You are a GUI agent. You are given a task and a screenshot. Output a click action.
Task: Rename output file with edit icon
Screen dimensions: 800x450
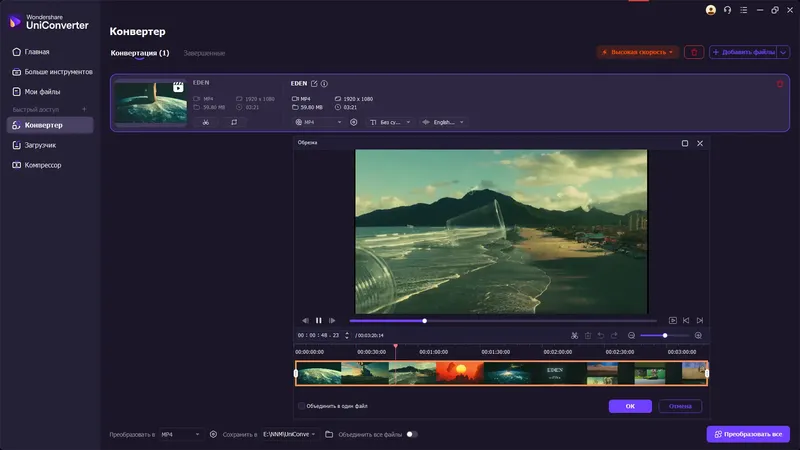pos(314,84)
